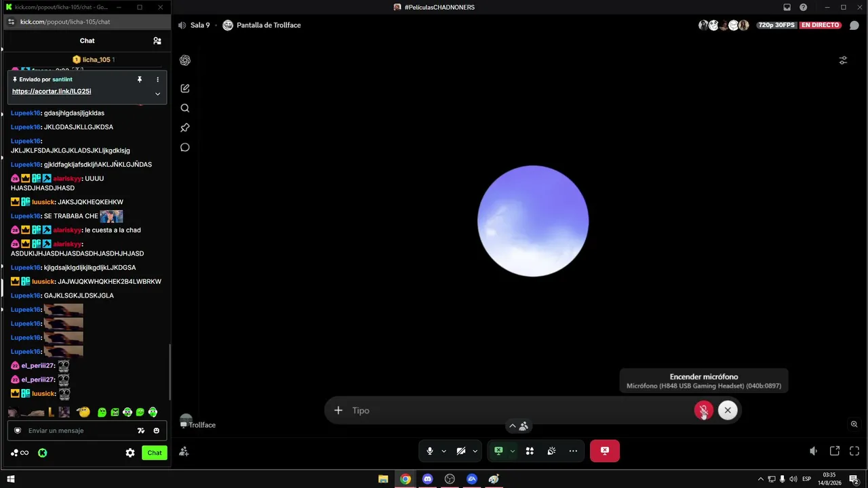This screenshot has height=488, width=868.
Task: Open Chrome from the taskbar
Action: click(406, 479)
